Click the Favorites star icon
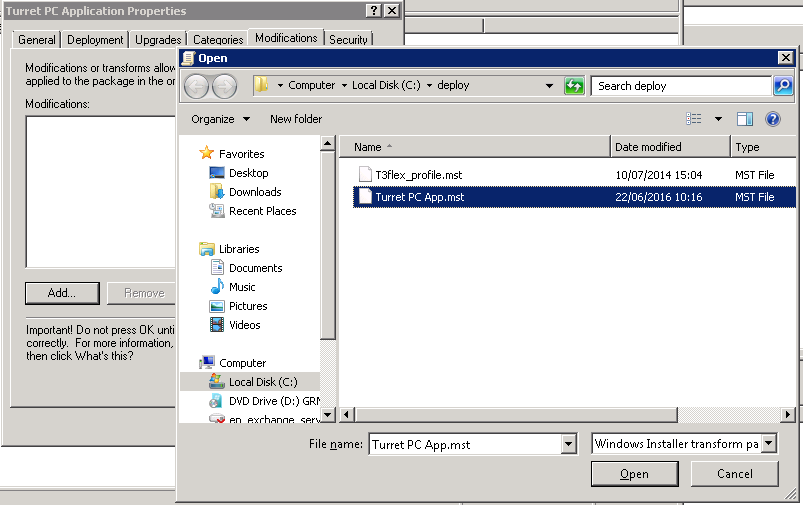Screen dimensions: 803x505 tap(206, 153)
